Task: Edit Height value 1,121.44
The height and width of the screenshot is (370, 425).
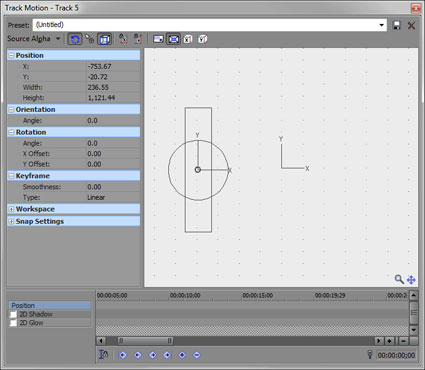Action: (x=113, y=98)
